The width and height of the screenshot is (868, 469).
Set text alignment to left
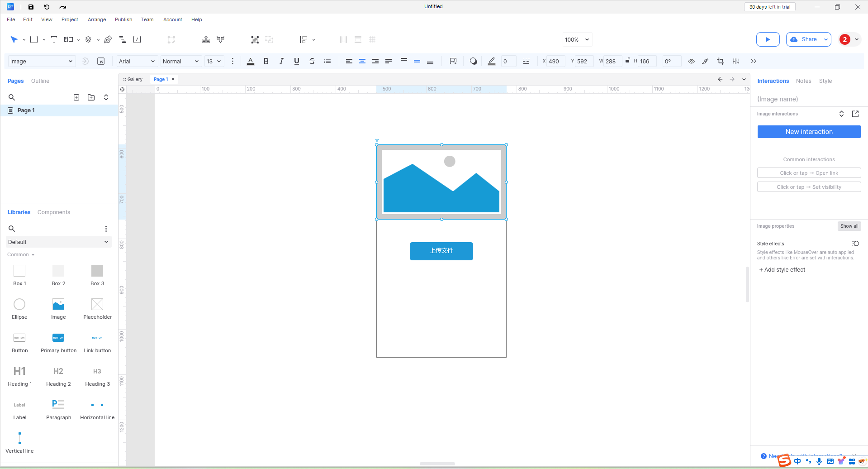click(x=349, y=61)
